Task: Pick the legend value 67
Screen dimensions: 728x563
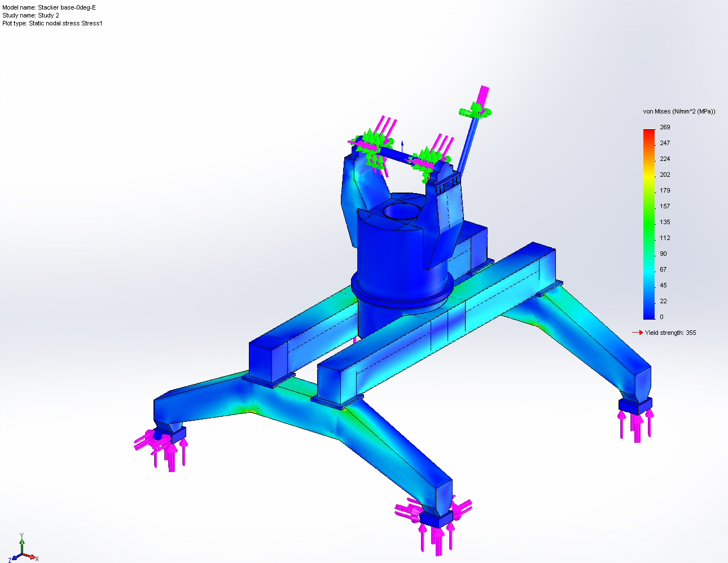Action: (x=663, y=269)
